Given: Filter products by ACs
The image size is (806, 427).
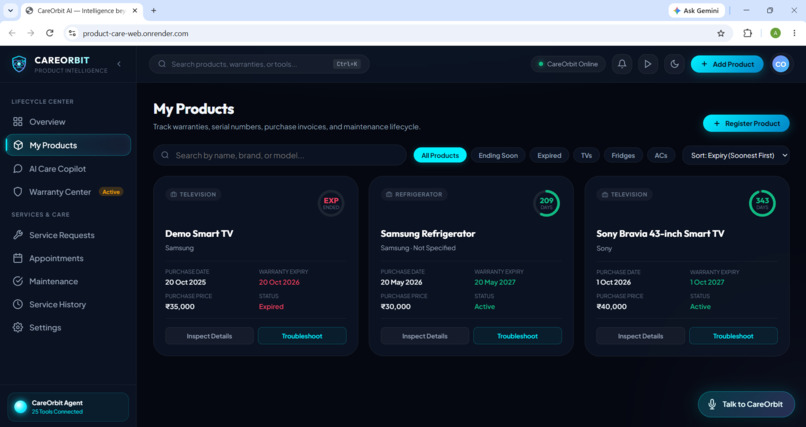Looking at the screenshot, I should (661, 155).
